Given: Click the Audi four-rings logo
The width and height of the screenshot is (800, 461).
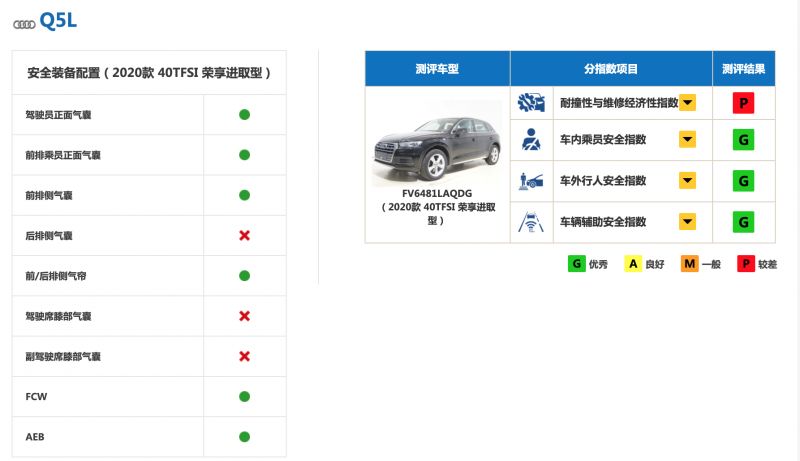Looking at the screenshot, I should (x=24, y=24).
